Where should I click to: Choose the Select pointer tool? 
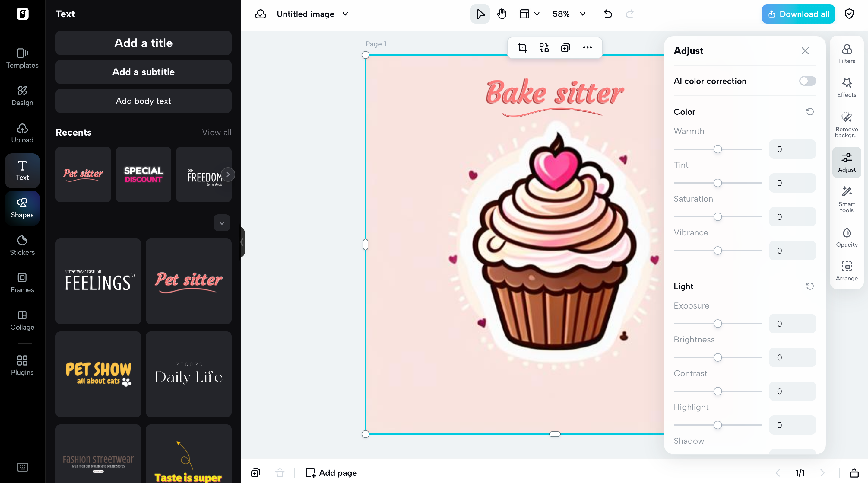tap(480, 14)
